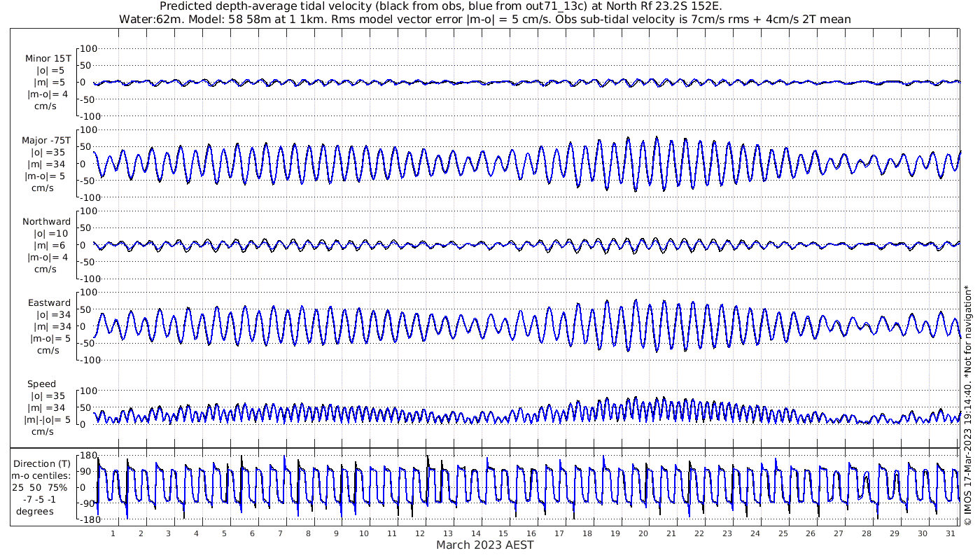Image resolution: width=980 pixels, height=560 pixels.
Task: Click the day '1' label on the date axis
Action: tap(113, 533)
